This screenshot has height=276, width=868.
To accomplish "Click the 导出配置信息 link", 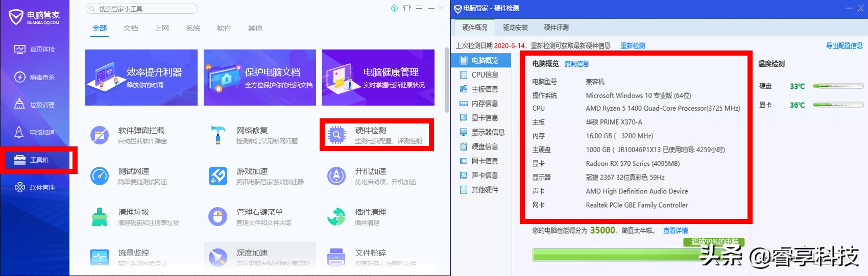I will (845, 46).
